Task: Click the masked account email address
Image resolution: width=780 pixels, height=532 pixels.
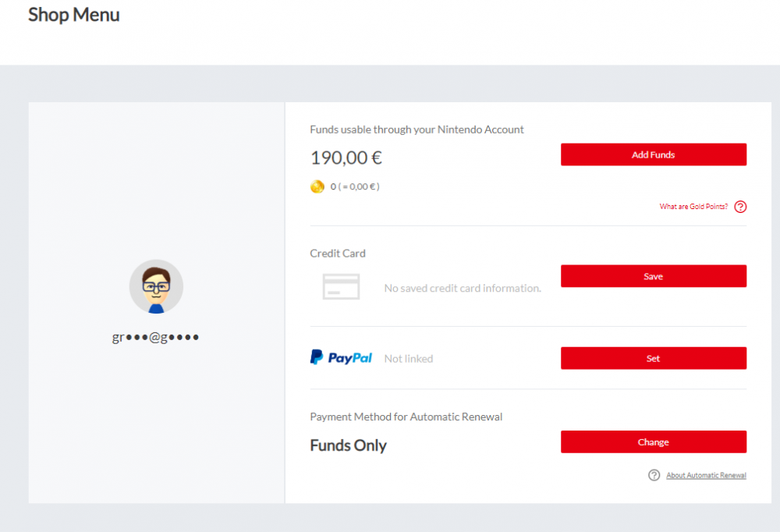Action: 156,338
